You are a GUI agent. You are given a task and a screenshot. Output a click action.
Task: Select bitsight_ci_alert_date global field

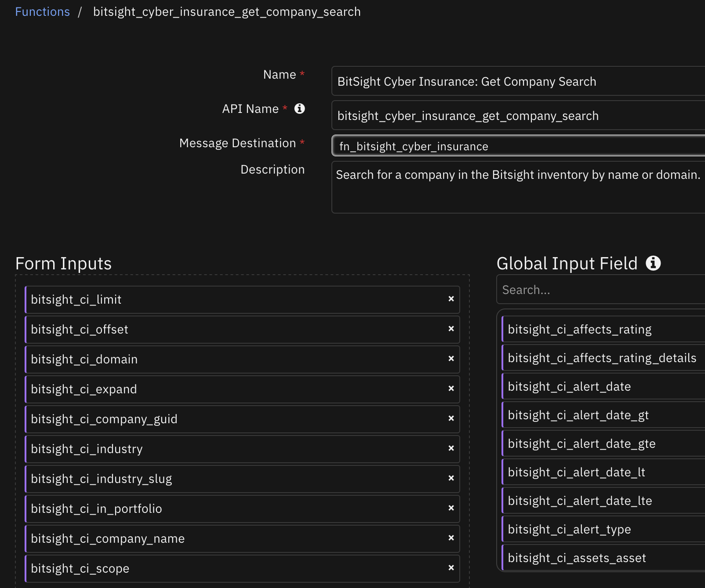pos(603,386)
